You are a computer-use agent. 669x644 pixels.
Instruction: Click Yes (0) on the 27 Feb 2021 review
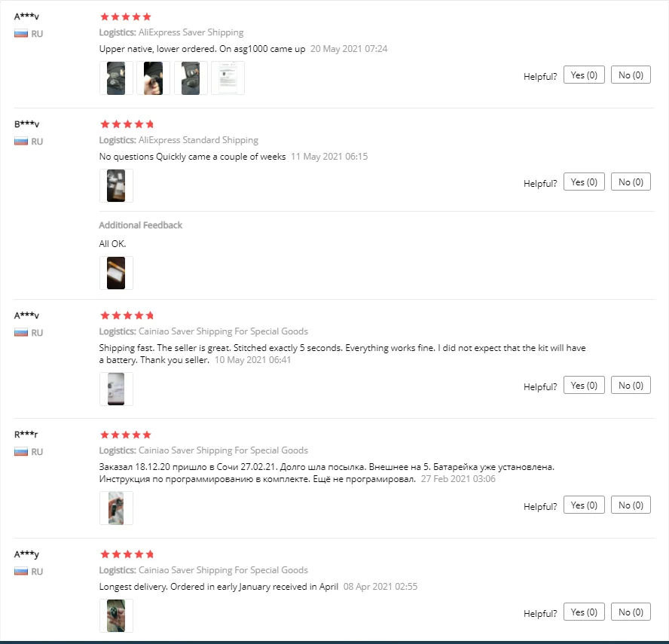584,505
